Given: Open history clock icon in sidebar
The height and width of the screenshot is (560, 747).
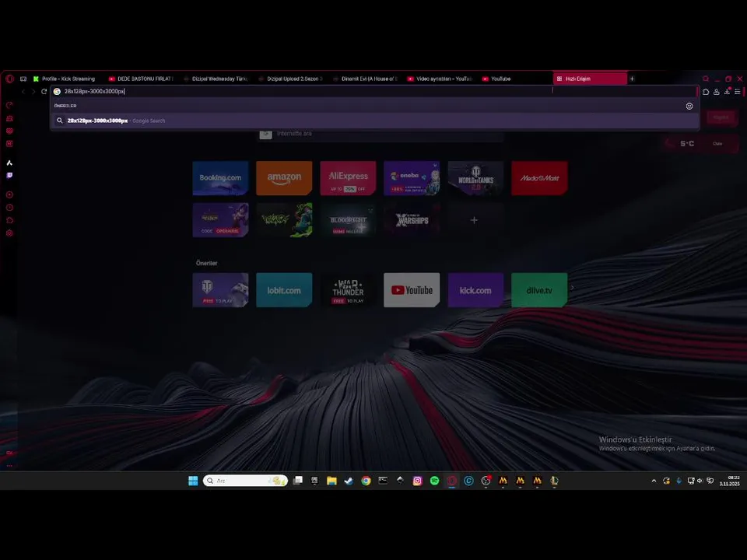Looking at the screenshot, I should click(x=9, y=208).
